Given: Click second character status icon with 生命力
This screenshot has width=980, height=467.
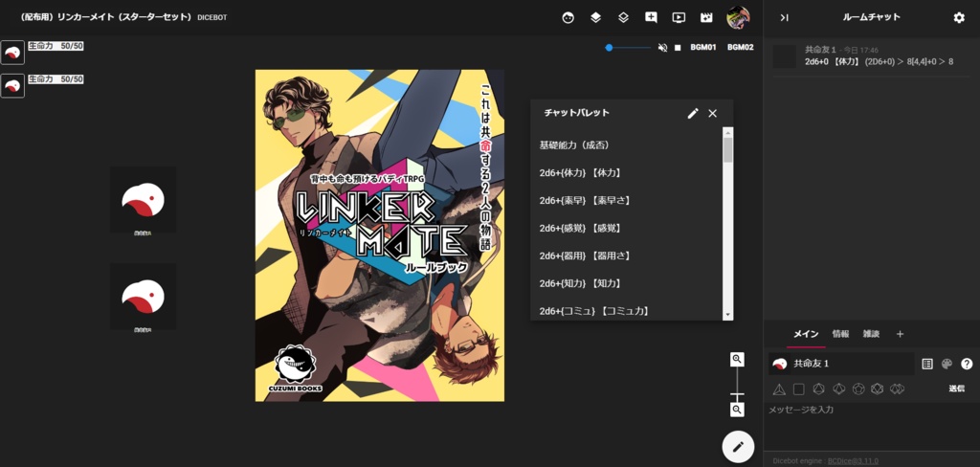Looking at the screenshot, I should pos(12,85).
